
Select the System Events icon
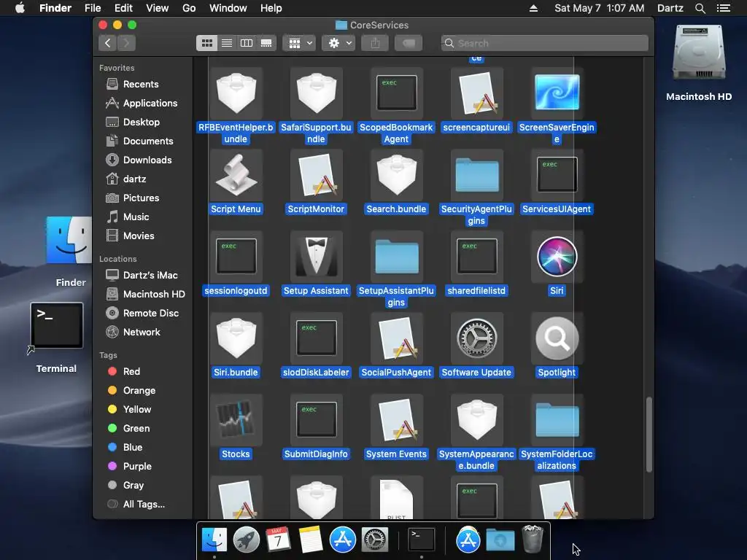tap(396, 420)
